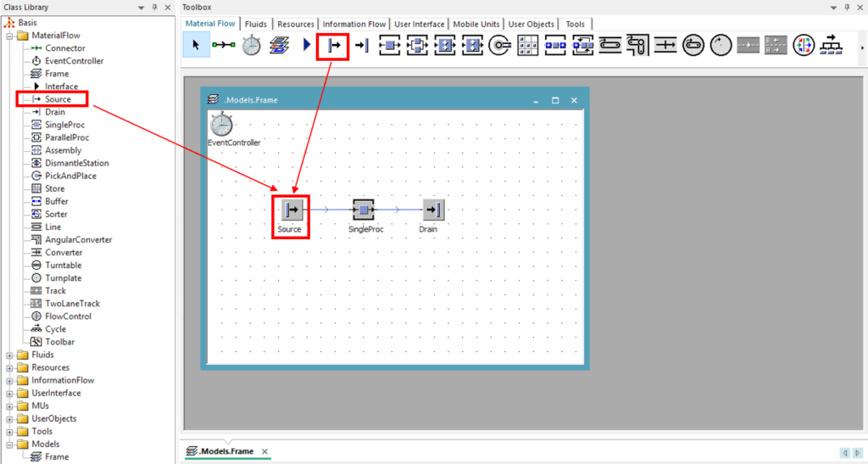
Task: Choose the Buffer icon in the Toolbox
Action: point(555,46)
